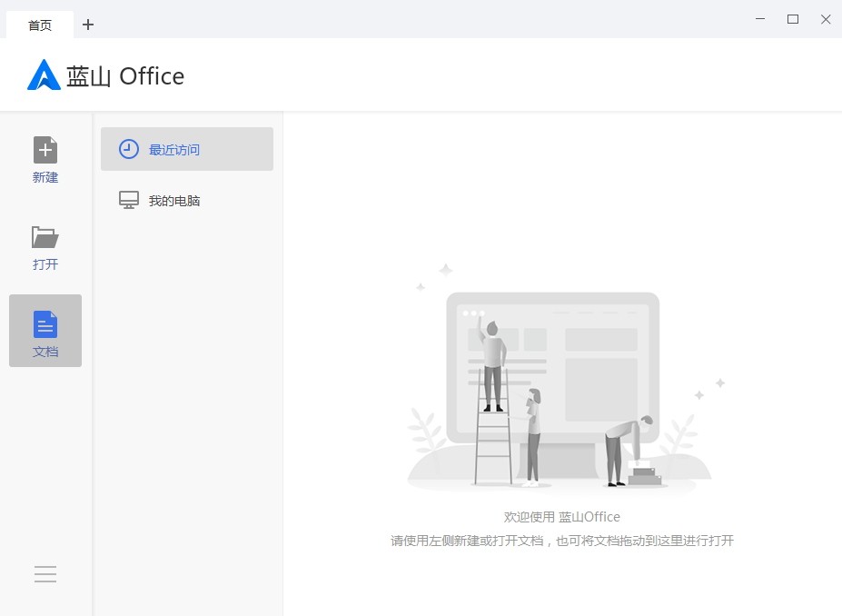Add a new tab with plus button
Screen dimensions: 842x616
tap(88, 25)
